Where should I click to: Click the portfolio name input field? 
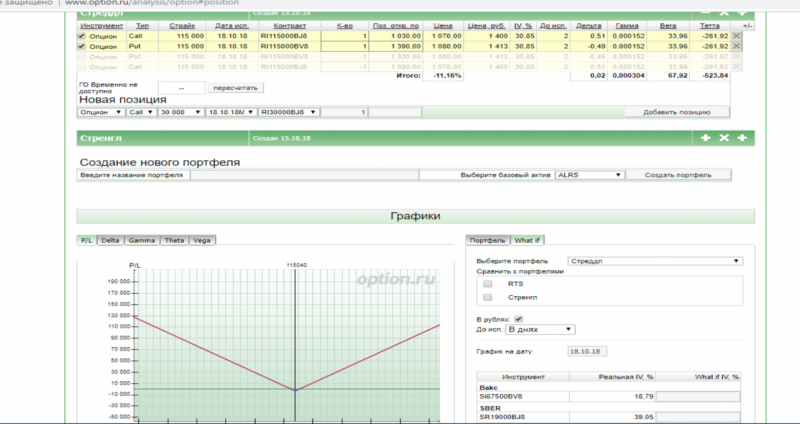(305, 175)
